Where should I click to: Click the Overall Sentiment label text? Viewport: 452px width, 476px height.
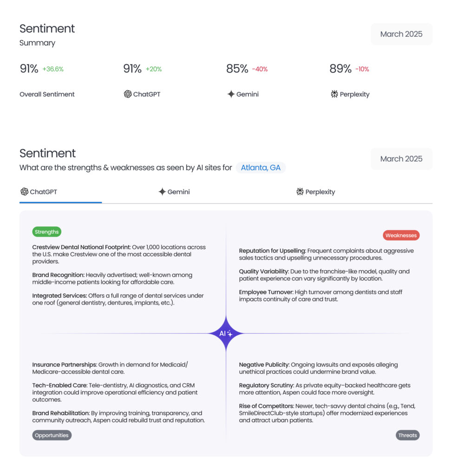(x=46, y=94)
